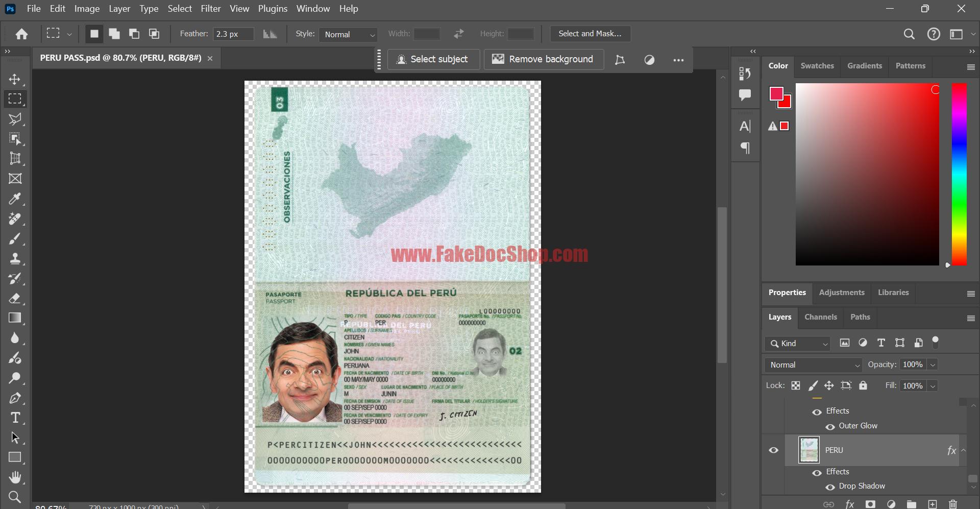The width and height of the screenshot is (980, 509).
Task: Select the Polygonal Lasso tool
Action: click(15, 119)
